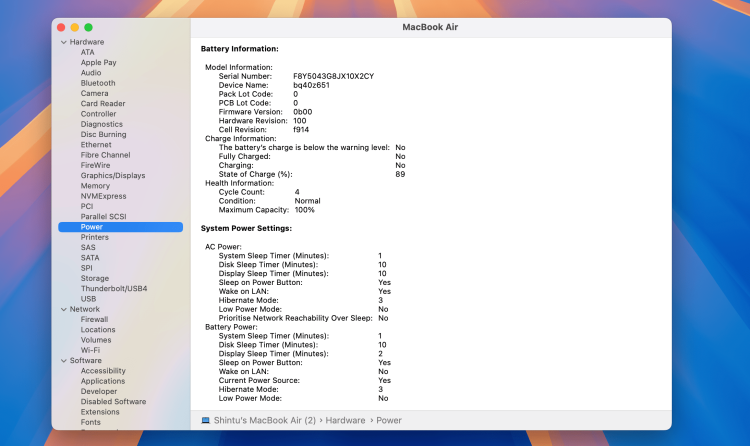Open Storage in the sidebar

coord(95,279)
